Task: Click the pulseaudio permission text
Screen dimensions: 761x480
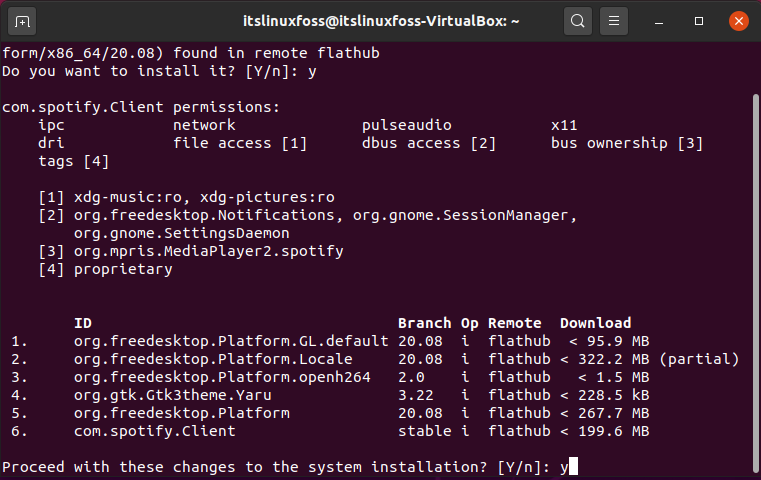Action: [x=407, y=125]
